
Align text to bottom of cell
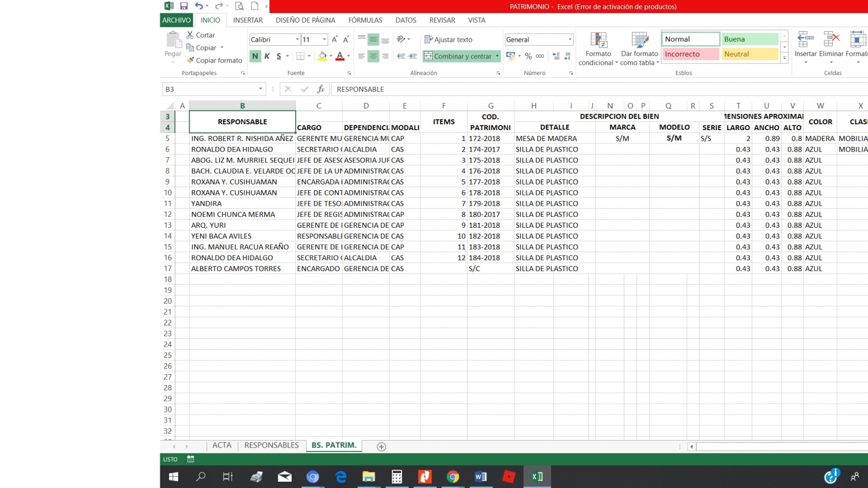click(385, 39)
